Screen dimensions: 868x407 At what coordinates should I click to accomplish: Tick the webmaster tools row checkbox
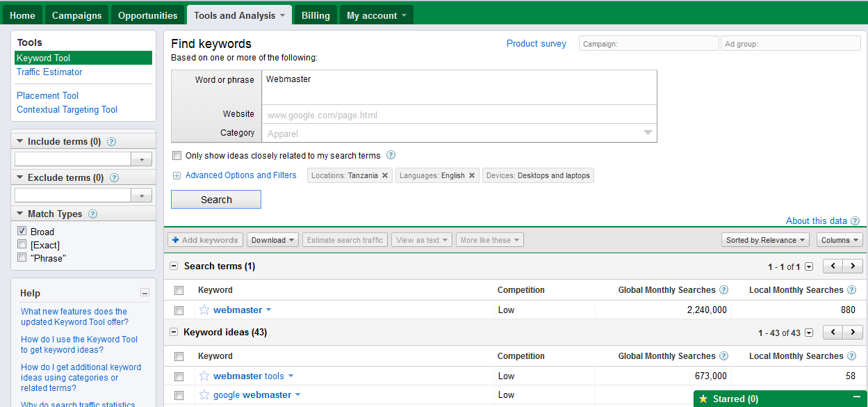tap(179, 376)
